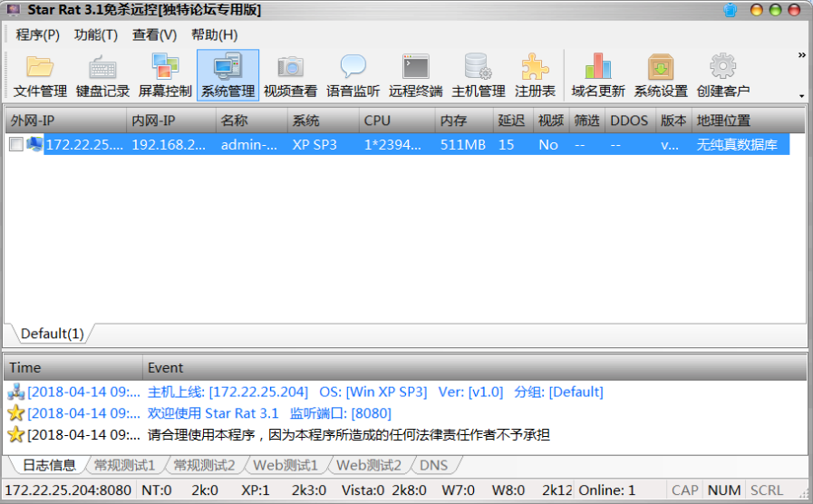This screenshot has height=504, width=813.
Task: Open the toolbar options dropdown arrow
Action: pyautogui.click(x=802, y=96)
